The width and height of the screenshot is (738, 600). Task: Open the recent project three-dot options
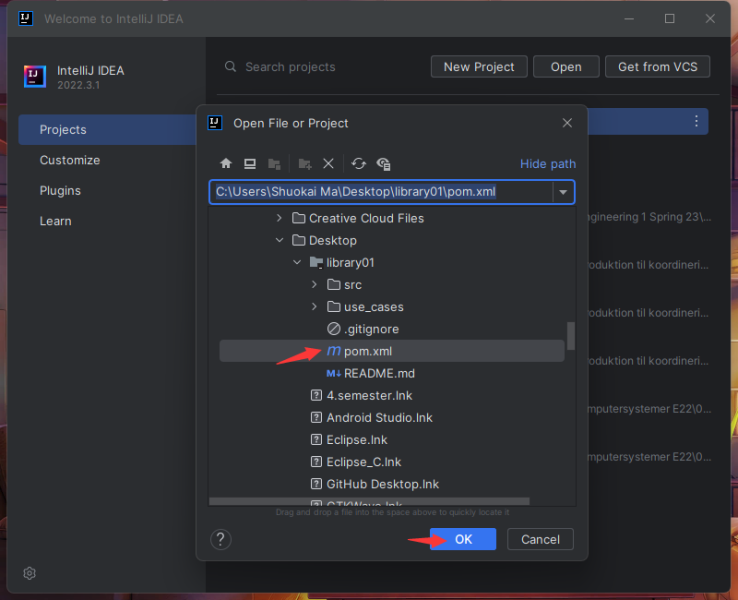coord(696,121)
